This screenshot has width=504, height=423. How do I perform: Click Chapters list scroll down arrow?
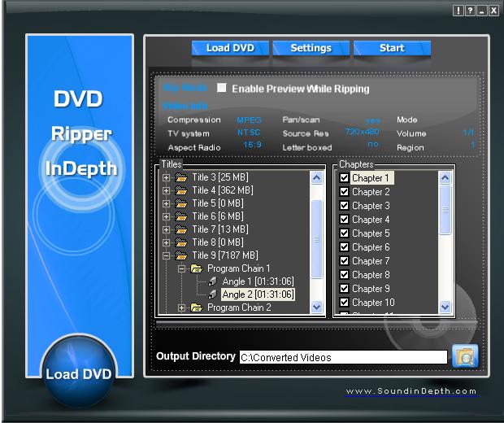coord(445,307)
